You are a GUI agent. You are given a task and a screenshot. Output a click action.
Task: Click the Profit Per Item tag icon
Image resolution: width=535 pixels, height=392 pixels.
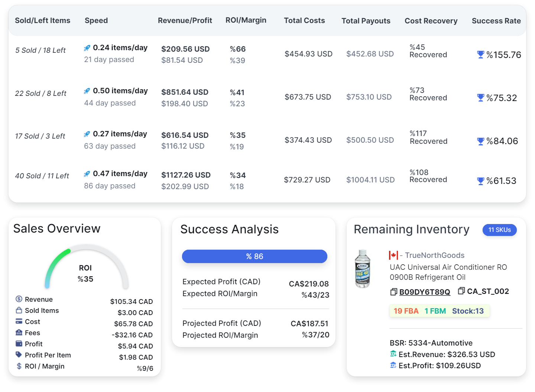tap(19, 355)
